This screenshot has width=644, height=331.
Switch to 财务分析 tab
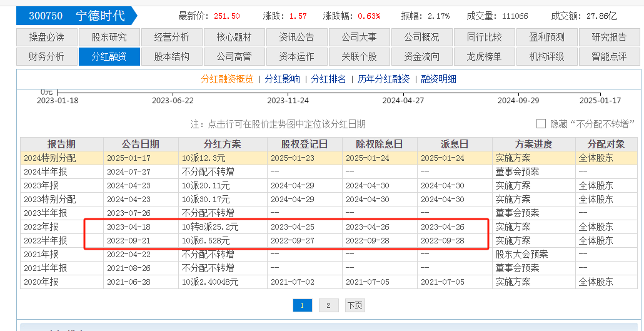(47, 57)
